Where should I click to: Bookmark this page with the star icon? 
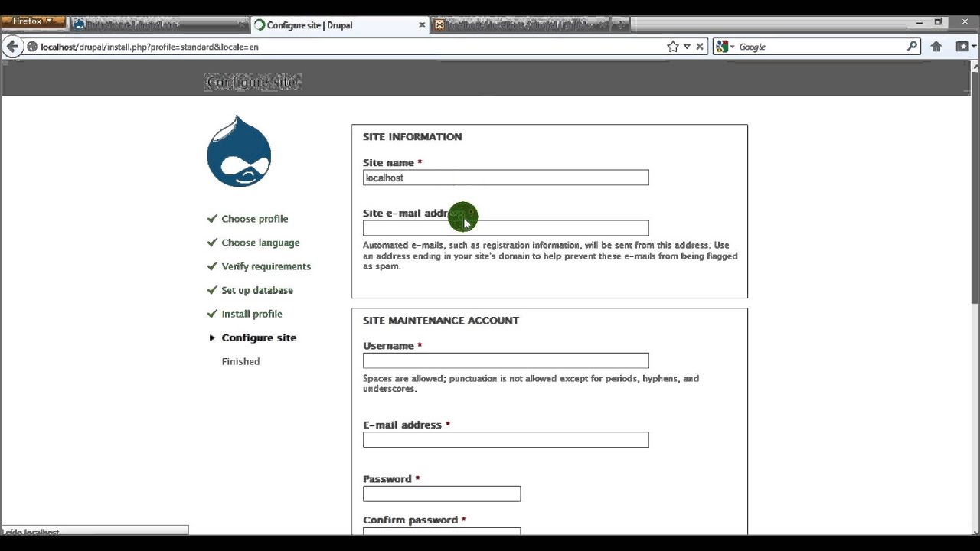[673, 47]
